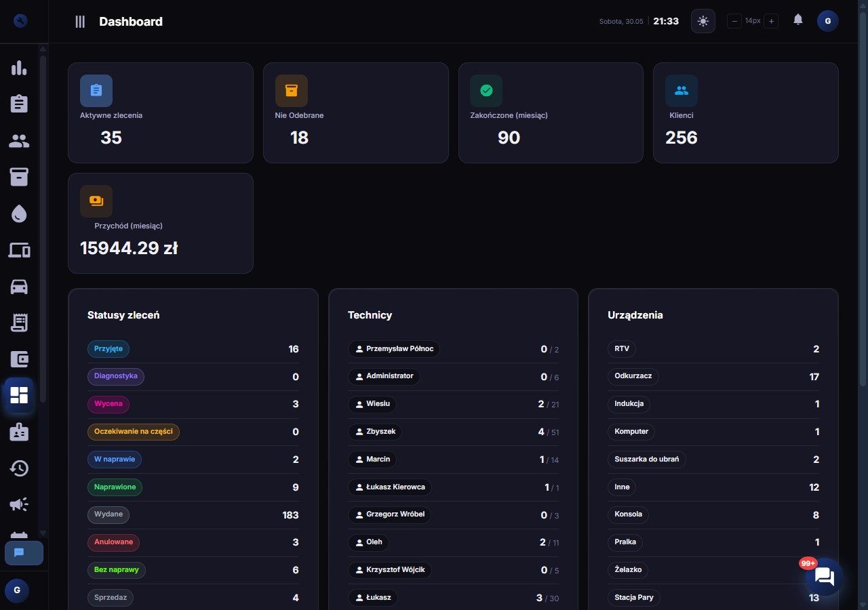Screen dimensions: 868x610
Task: Click the Aktywne zlecenia clipboard icon
Action: pos(96,91)
